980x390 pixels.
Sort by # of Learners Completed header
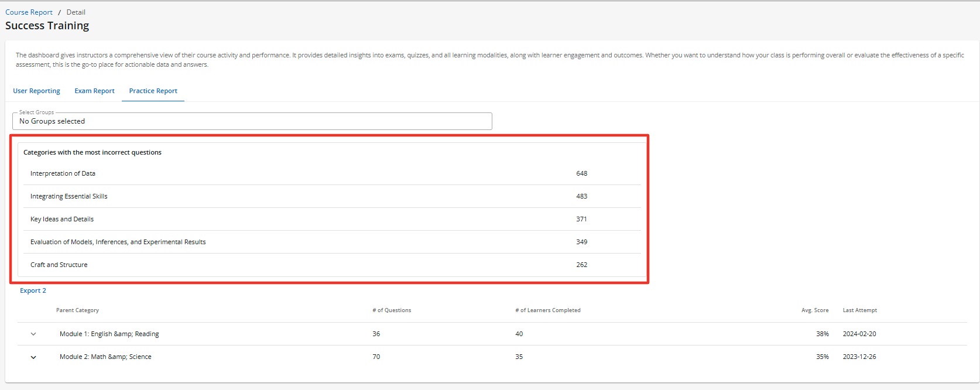[x=548, y=310]
